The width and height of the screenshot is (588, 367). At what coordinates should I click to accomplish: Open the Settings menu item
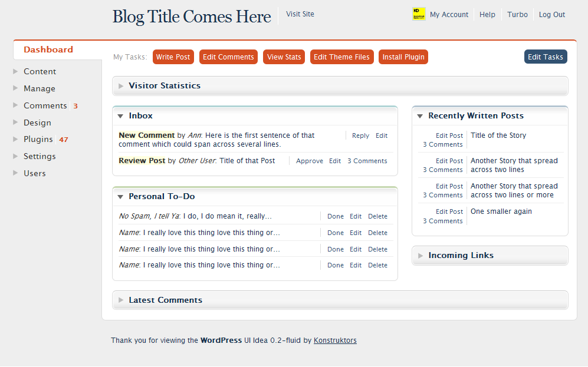[40, 157]
